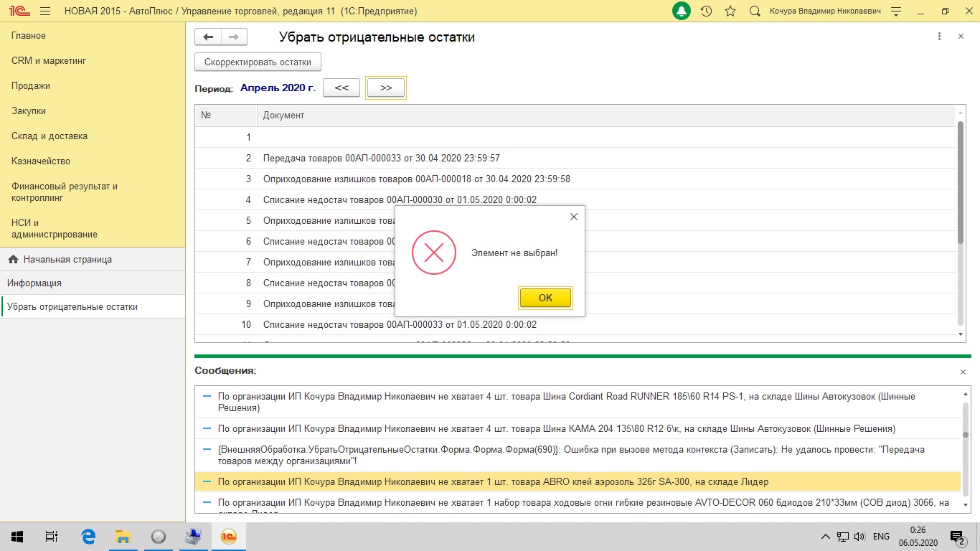Click message about Шина Cordiant Road RUNNER
This screenshot has width=980, height=551.
(x=578, y=402)
